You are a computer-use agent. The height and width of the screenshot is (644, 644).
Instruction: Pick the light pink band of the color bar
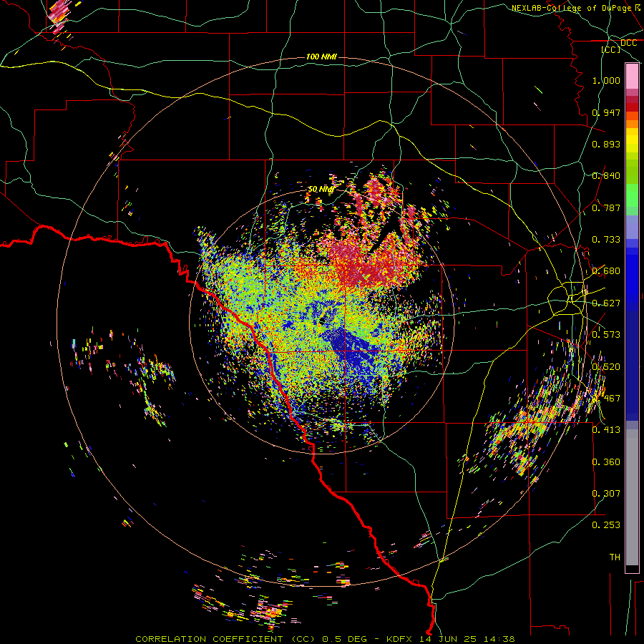pyautogui.click(x=632, y=77)
